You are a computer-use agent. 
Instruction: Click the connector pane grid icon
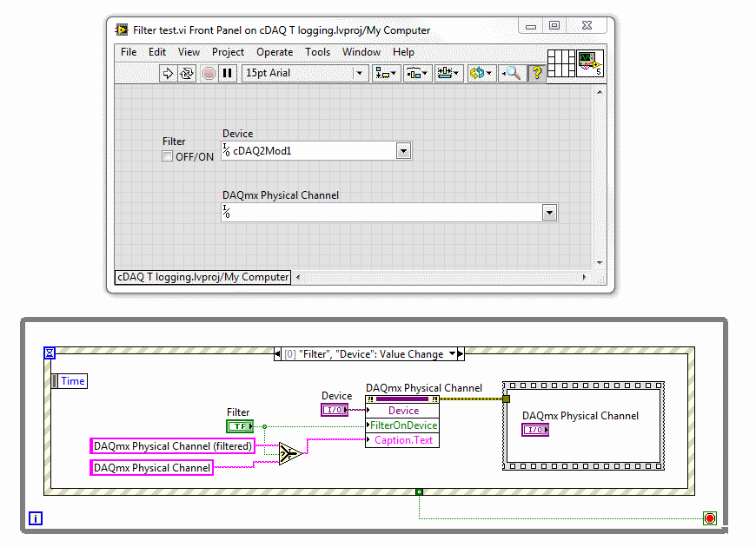coord(560,63)
